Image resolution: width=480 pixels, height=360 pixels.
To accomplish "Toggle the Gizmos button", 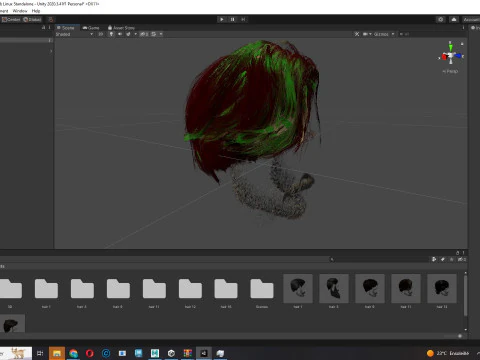I will [381, 34].
